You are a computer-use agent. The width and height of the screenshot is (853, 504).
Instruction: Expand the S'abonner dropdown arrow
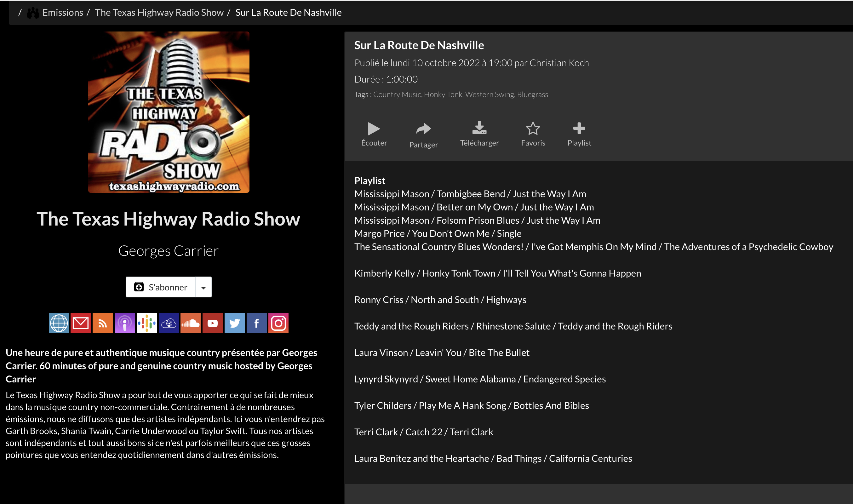pyautogui.click(x=203, y=287)
